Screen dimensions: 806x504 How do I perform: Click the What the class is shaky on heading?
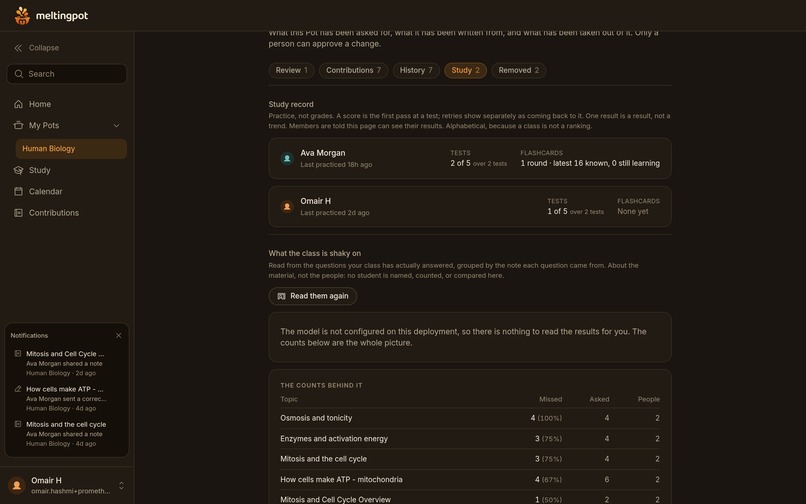coord(315,254)
